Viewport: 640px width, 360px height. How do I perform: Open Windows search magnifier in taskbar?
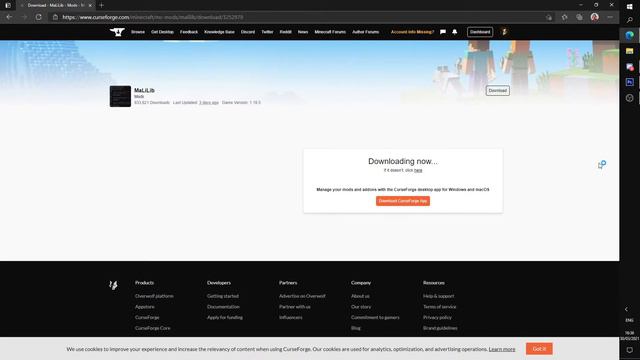[x=629, y=20]
